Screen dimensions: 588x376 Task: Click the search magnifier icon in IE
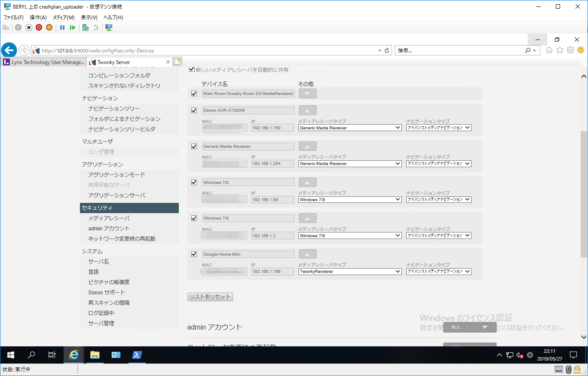[527, 50]
